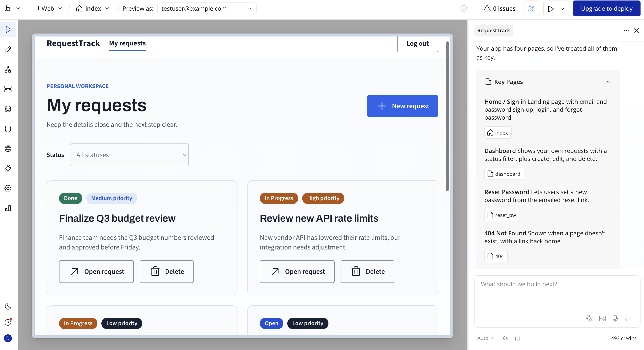Open the Auto mode dropdown

pos(486,338)
